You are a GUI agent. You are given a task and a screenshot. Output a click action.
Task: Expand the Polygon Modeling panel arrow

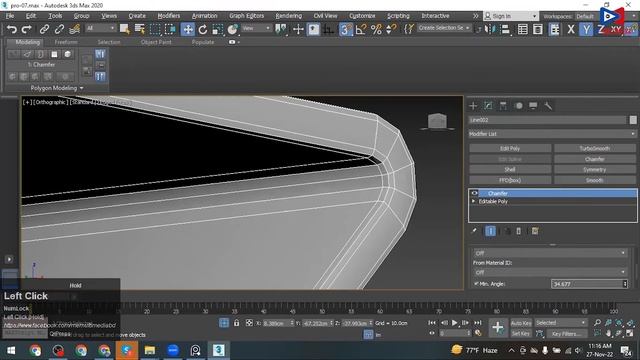82,88
